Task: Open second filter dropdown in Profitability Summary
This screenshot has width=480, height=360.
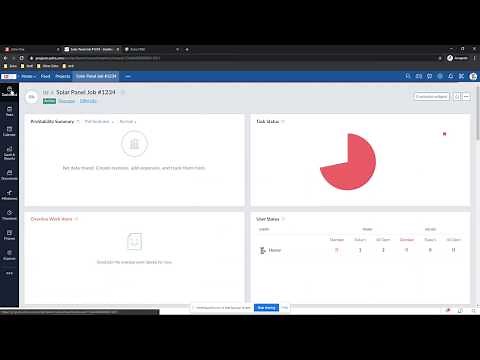Action: (x=128, y=122)
